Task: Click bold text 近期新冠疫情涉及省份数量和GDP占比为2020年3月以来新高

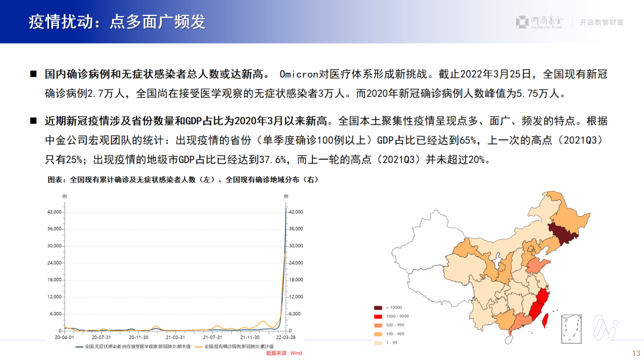Action: tap(185, 121)
